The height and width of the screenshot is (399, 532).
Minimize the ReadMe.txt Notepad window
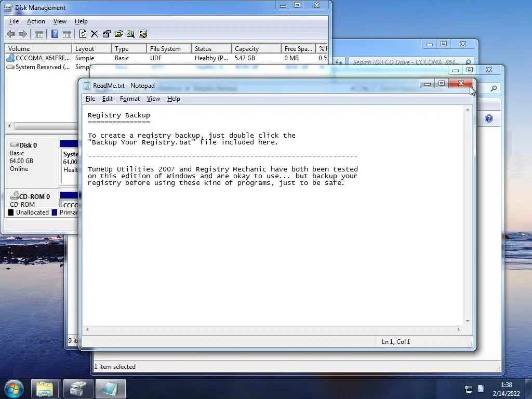428,83
